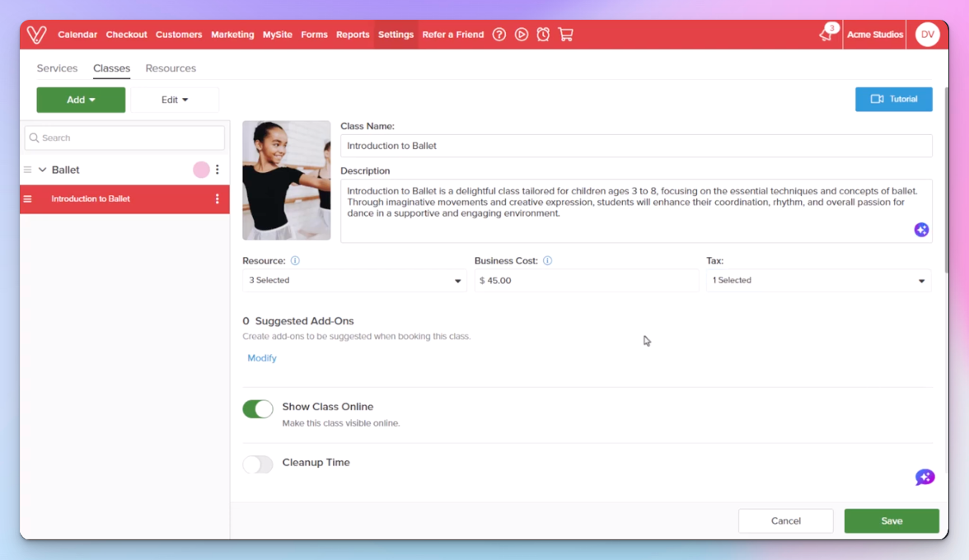Click the drag handle beside Ballet category

tap(28, 170)
